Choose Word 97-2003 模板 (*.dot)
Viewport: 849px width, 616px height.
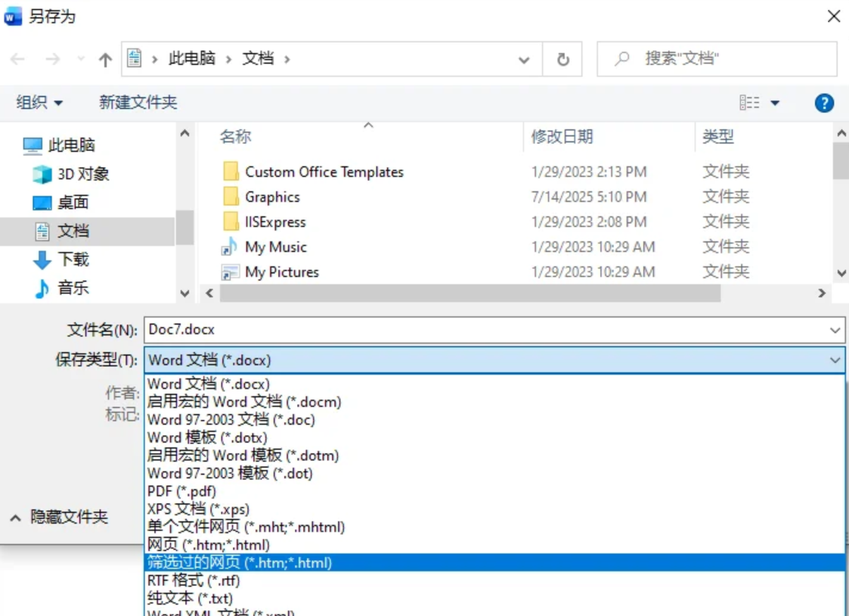click(494, 473)
